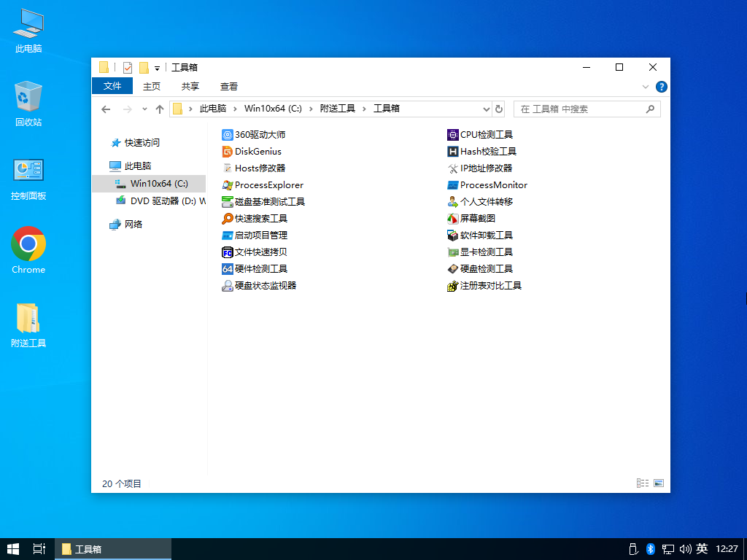
Task: Toggle the 英 input method indicator
Action: [x=702, y=548]
